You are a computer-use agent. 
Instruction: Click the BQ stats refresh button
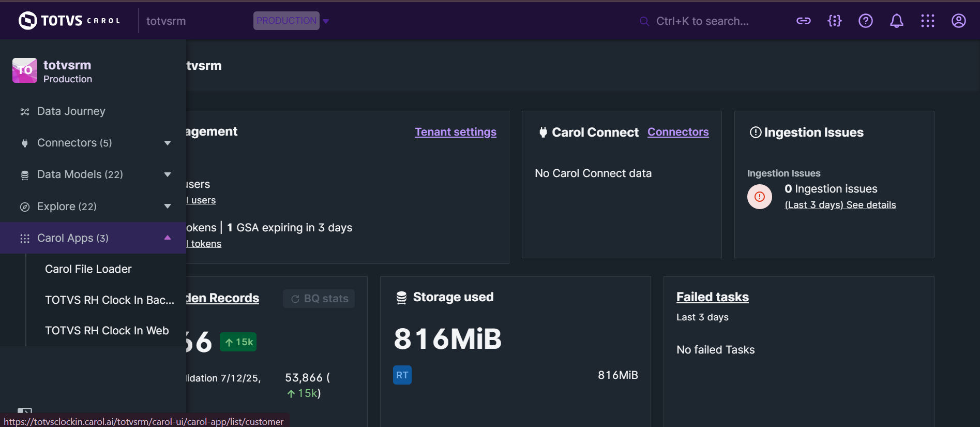[319, 299]
